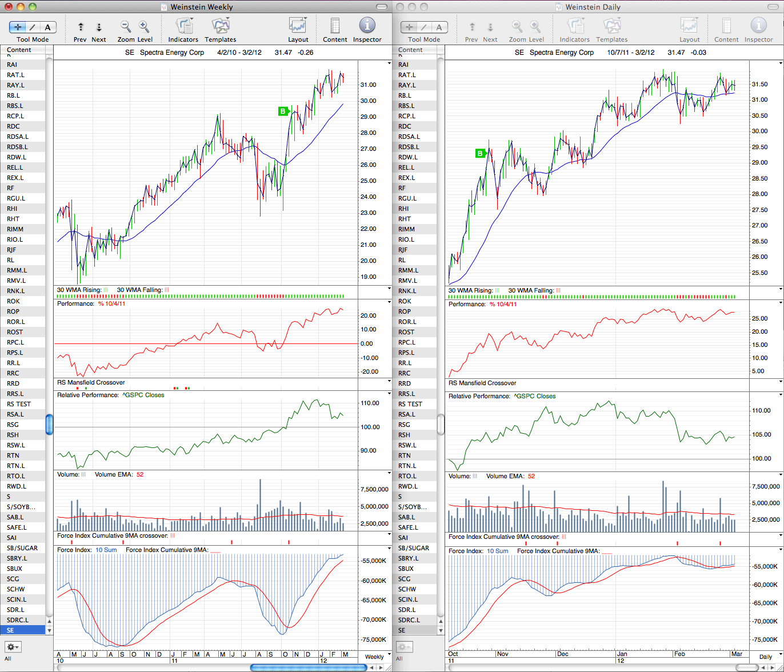Image resolution: width=784 pixels, height=672 pixels.
Task: Select SE symbol in Weekly content list
Action: (x=23, y=630)
